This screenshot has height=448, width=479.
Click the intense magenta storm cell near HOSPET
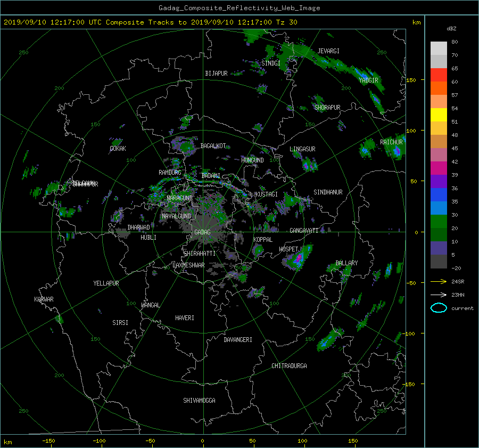tap(298, 259)
